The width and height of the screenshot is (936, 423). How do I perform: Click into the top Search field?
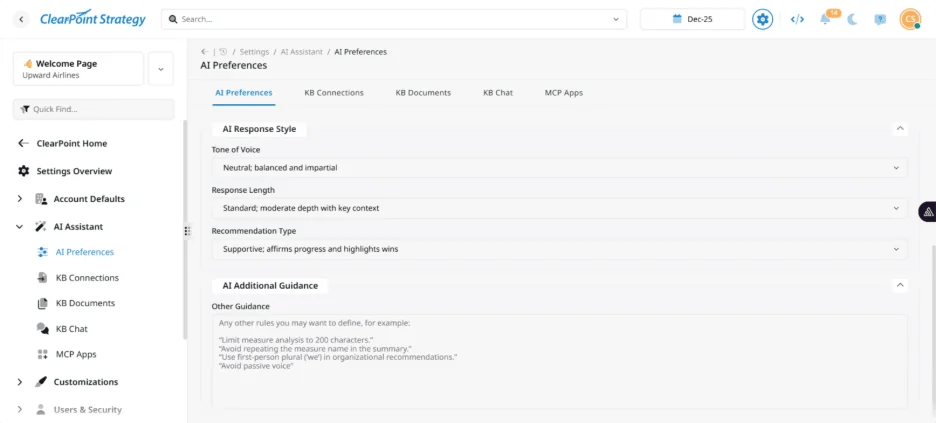tap(394, 19)
